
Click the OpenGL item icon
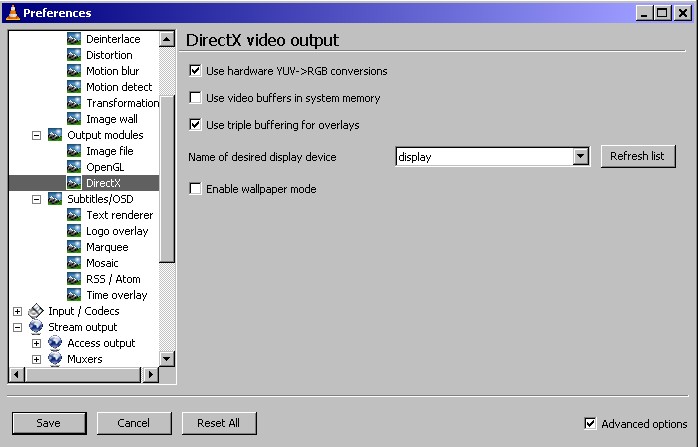[74, 167]
